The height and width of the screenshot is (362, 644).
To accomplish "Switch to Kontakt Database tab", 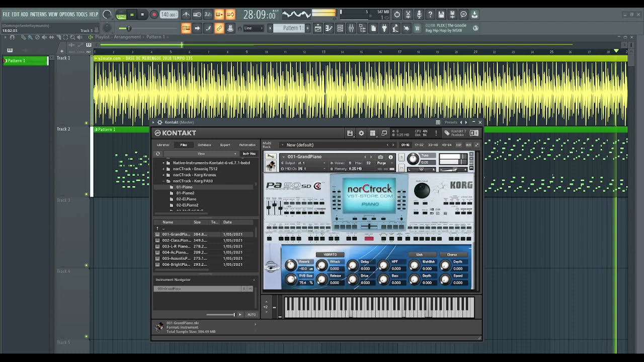I will [204, 145].
